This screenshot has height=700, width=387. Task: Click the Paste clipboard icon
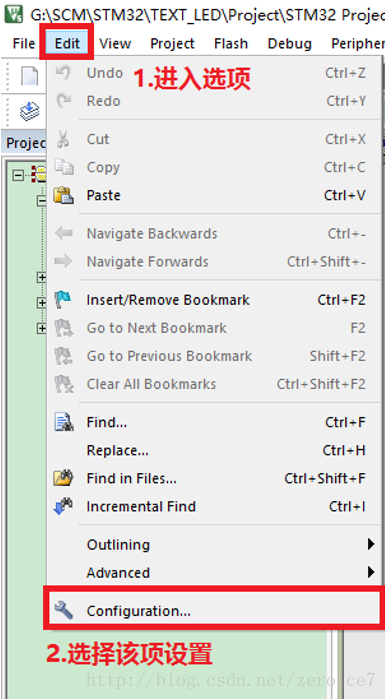tap(63, 196)
